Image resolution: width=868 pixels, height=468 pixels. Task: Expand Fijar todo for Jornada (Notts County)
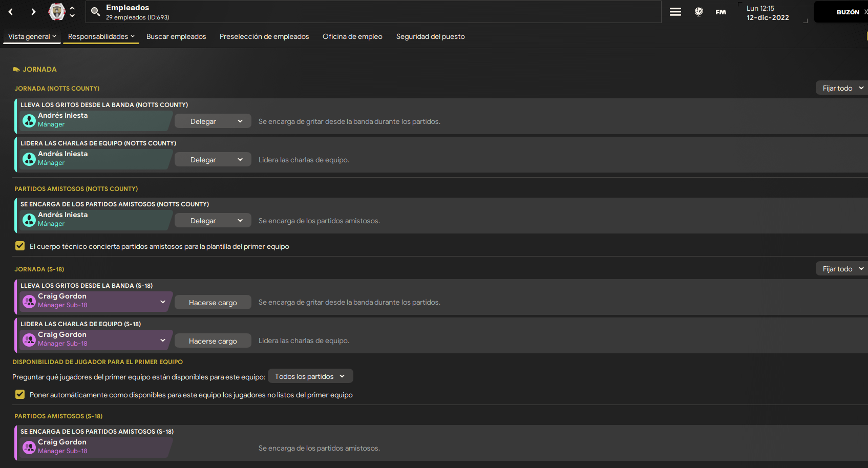pos(842,88)
